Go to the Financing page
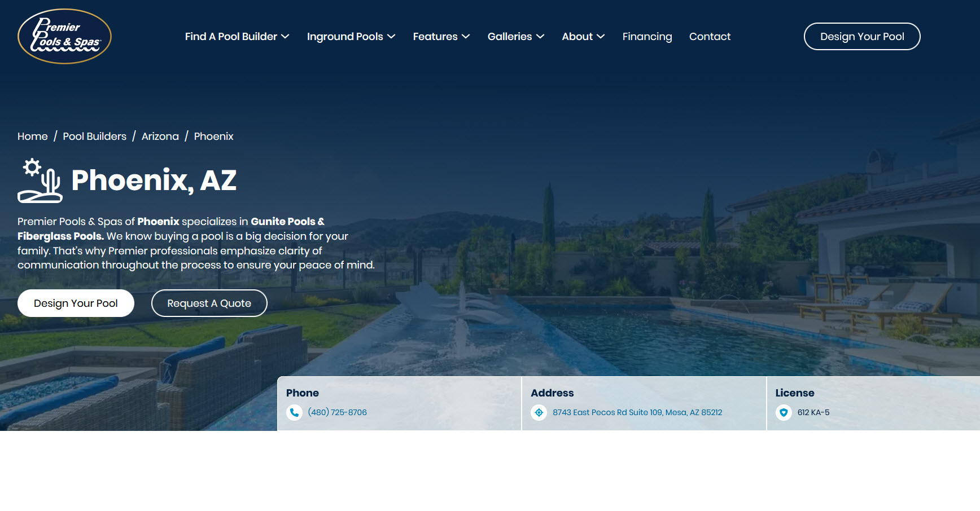This screenshot has height=511, width=980. (x=647, y=37)
